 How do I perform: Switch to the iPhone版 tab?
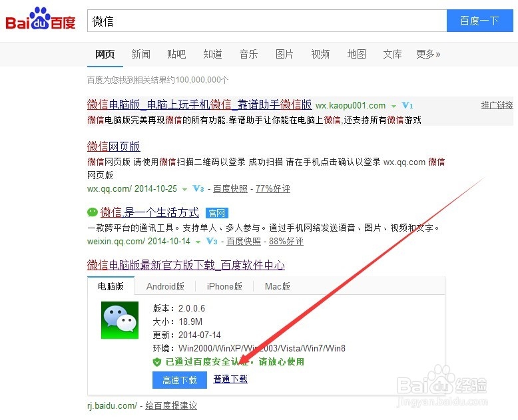click(224, 286)
